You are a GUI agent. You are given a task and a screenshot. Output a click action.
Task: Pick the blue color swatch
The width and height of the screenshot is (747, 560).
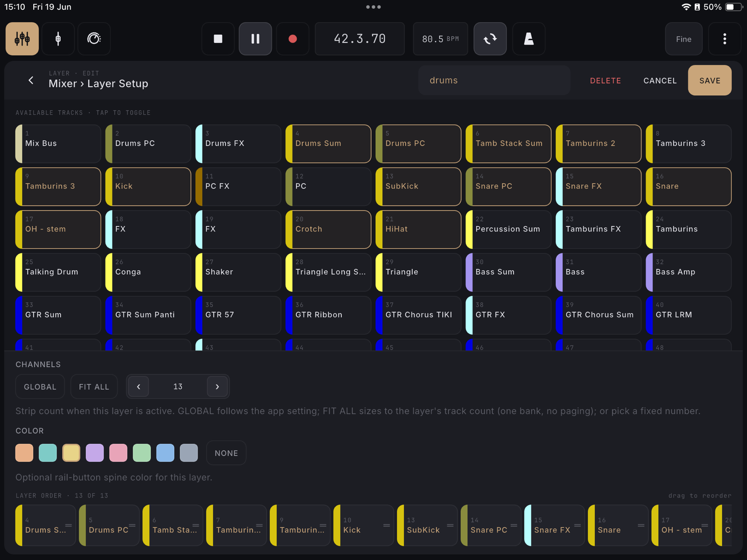165,453
